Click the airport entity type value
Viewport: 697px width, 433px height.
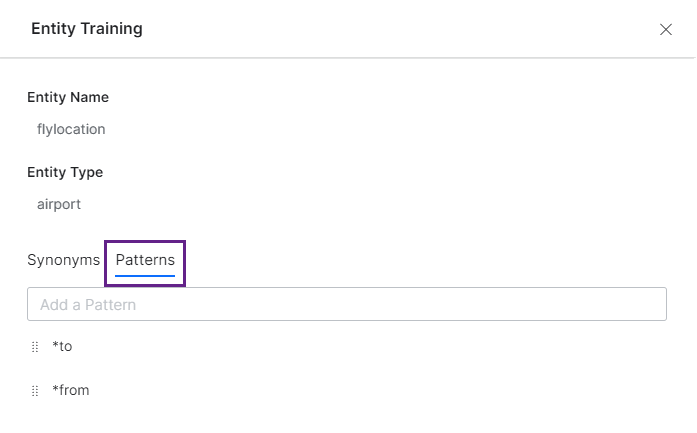(x=59, y=204)
